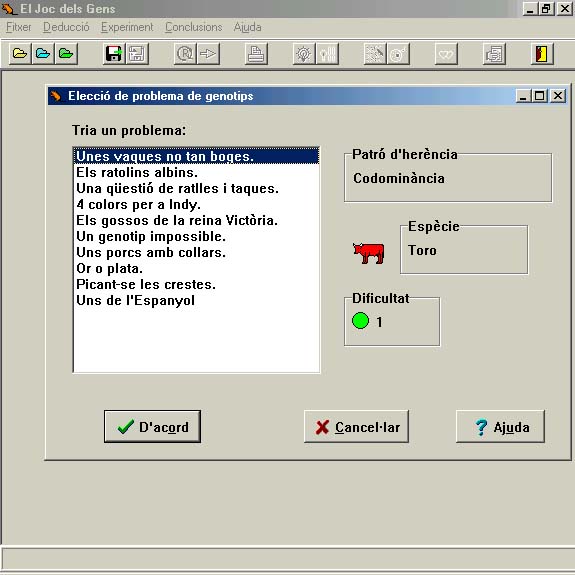The image size is (575, 575).
Task: Click the black floppy disk save icon
Action: coord(114,54)
